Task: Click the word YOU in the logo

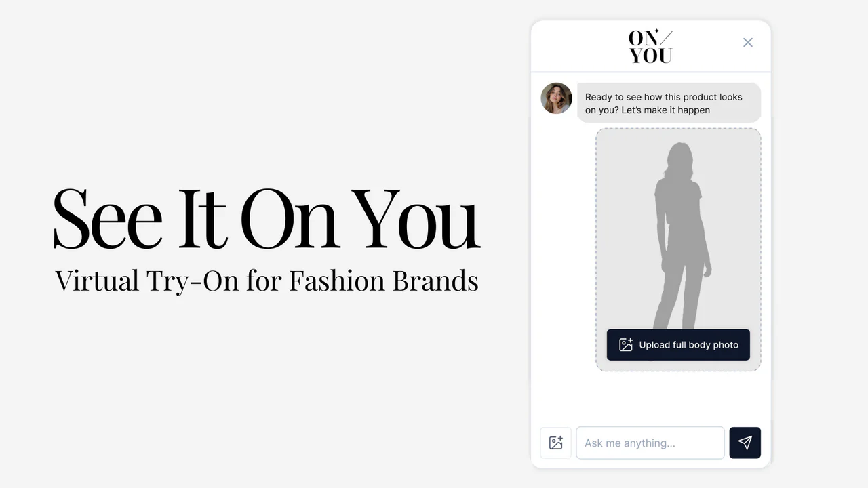Action: (x=650, y=56)
